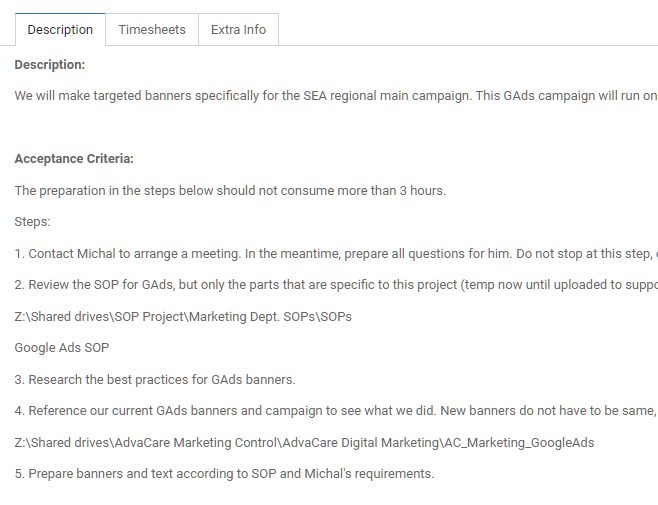
Task: Click the 'Acceptance Criteria:' heading
Action: 74,159
